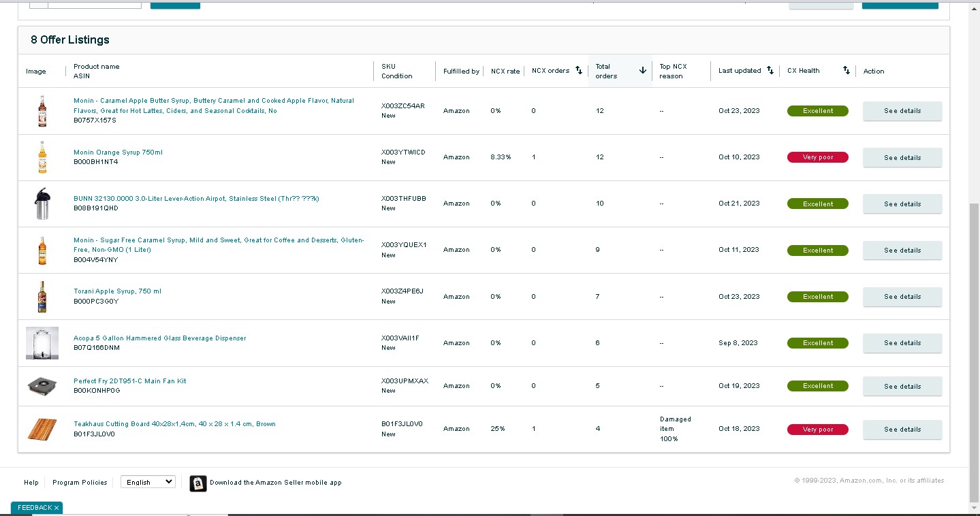
Task: Open Monin Sugar Free Caramel Syrup link
Action: [219, 245]
